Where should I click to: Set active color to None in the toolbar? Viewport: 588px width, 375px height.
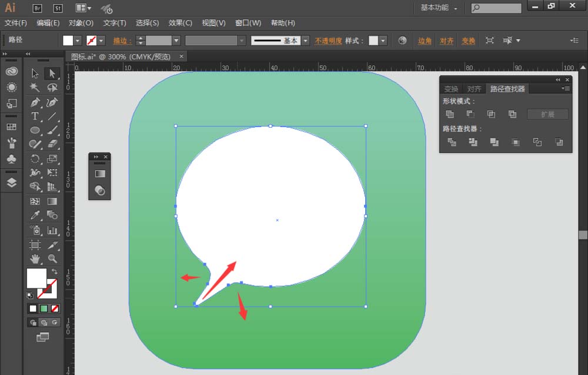tap(56, 308)
